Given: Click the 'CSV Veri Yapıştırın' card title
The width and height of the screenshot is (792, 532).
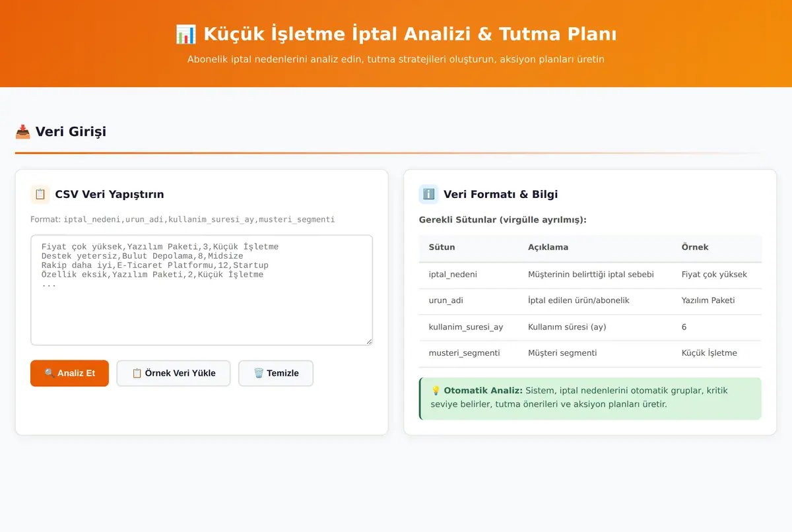Looking at the screenshot, I should (110, 194).
